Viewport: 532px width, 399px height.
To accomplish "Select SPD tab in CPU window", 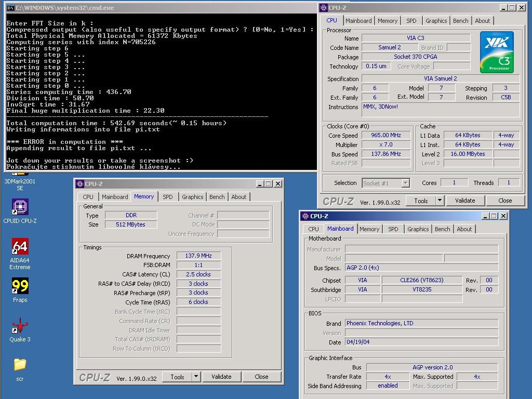I will coord(411,21).
